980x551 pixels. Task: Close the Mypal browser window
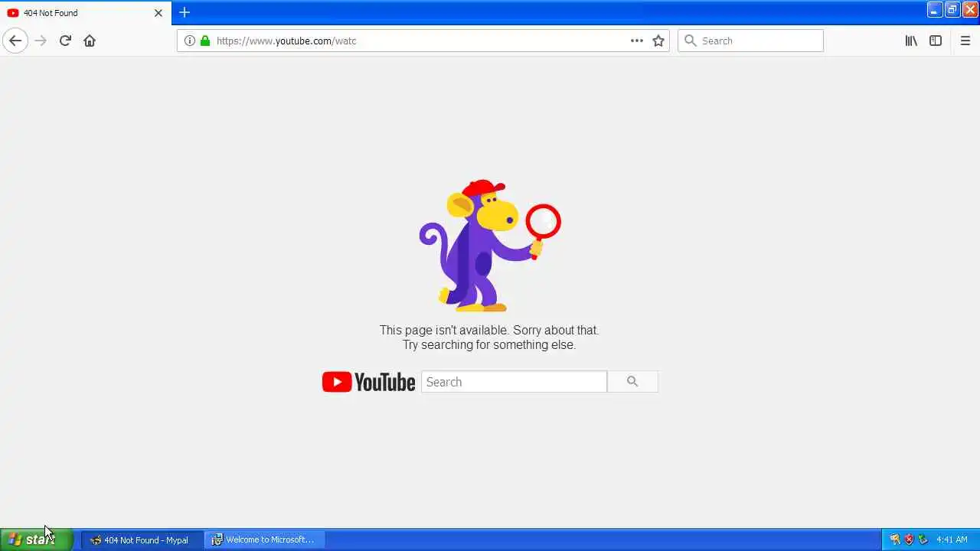click(x=969, y=10)
